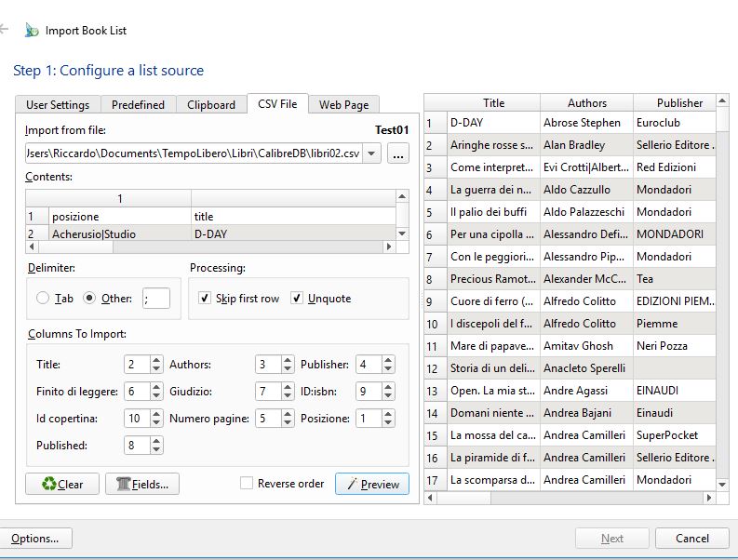The width and height of the screenshot is (738, 560).
Task: Click the Contents table right scroll arrow
Action: click(x=389, y=247)
